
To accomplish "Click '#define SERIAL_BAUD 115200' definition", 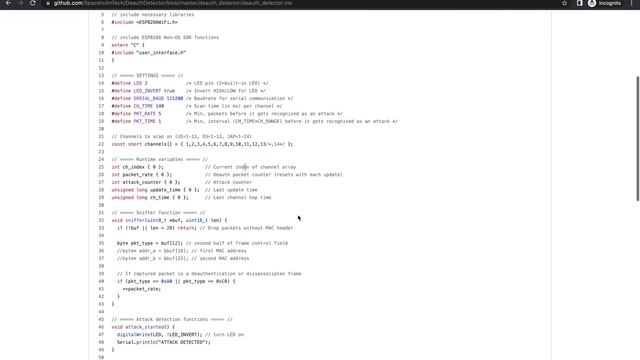I will point(147,98).
